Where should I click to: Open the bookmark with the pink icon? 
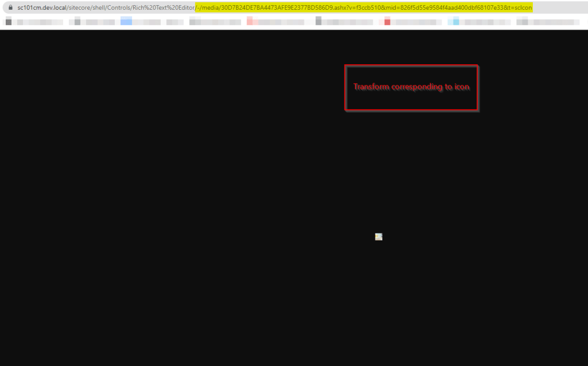pos(251,22)
